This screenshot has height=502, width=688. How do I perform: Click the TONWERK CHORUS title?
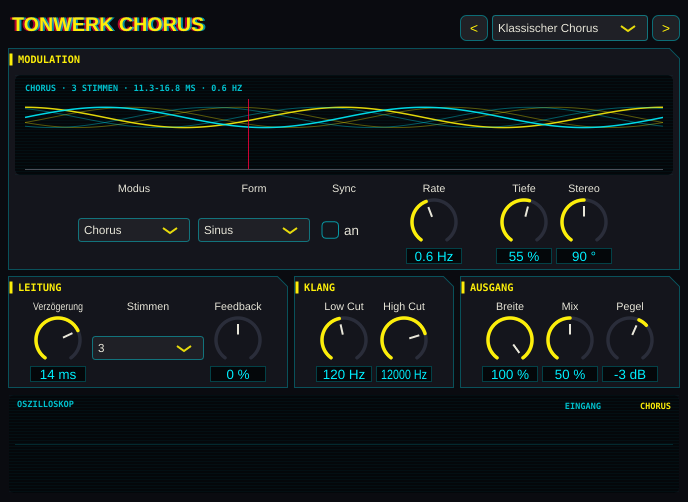click(108, 25)
